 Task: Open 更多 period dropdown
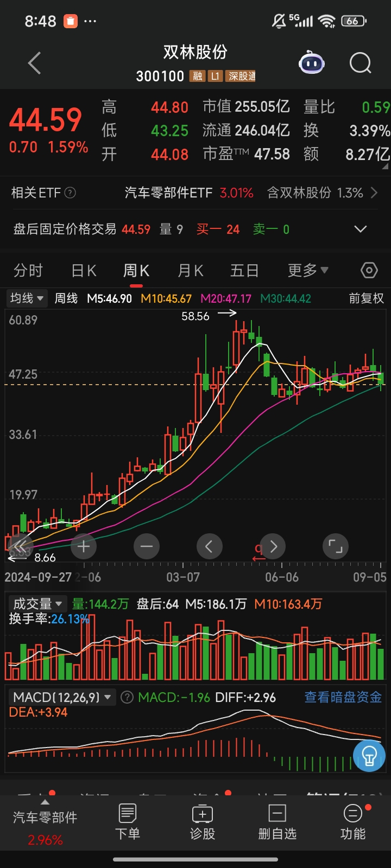point(308,270)
